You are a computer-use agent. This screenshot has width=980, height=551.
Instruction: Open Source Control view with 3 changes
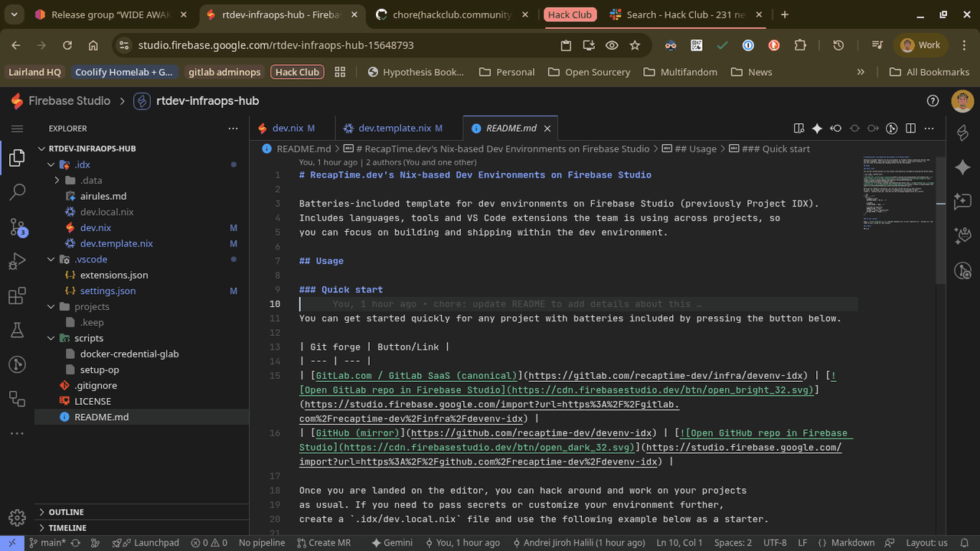pyautogui.click(x=17, y=227)
